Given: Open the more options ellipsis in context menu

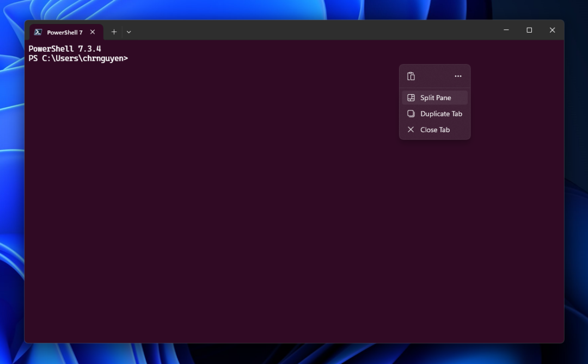Looking at the screenshot, I should pyautogui.click(x=458, y=76).
